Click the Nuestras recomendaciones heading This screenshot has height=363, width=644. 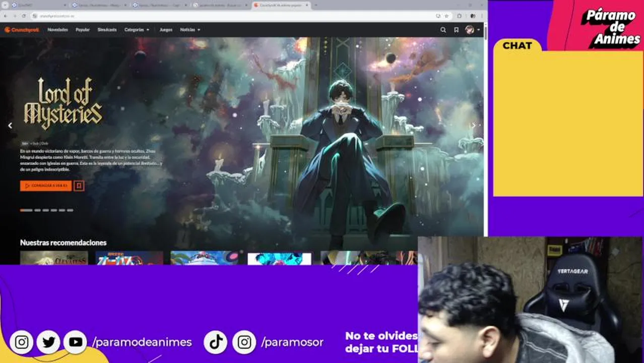[63, 243]
